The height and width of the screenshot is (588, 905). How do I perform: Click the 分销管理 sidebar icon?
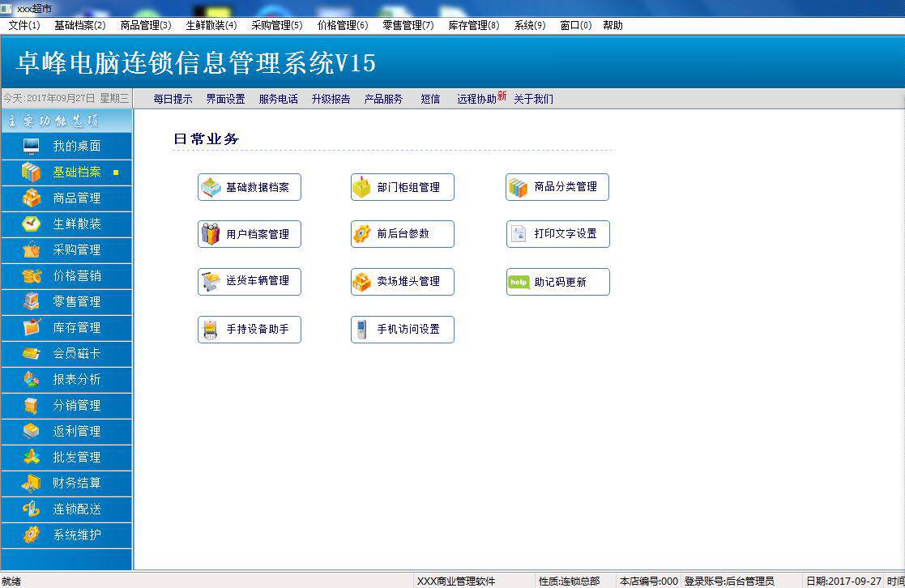pos(31,405)
